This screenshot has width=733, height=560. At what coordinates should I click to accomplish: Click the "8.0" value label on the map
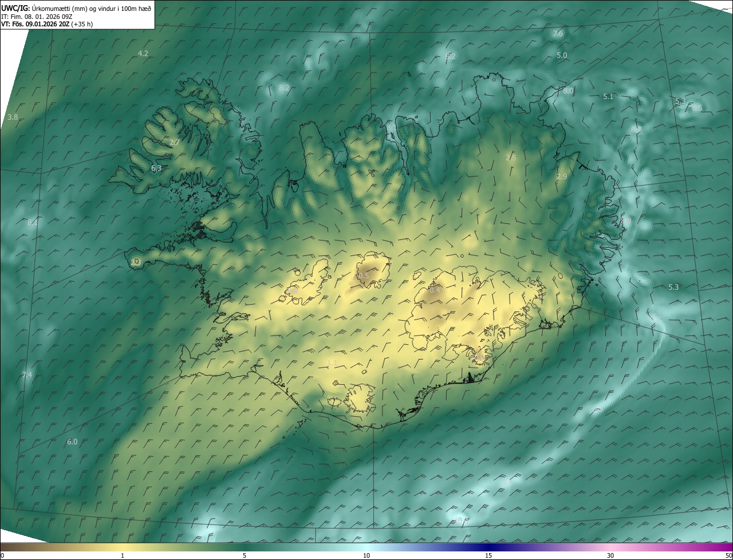[x=568, y=91]
